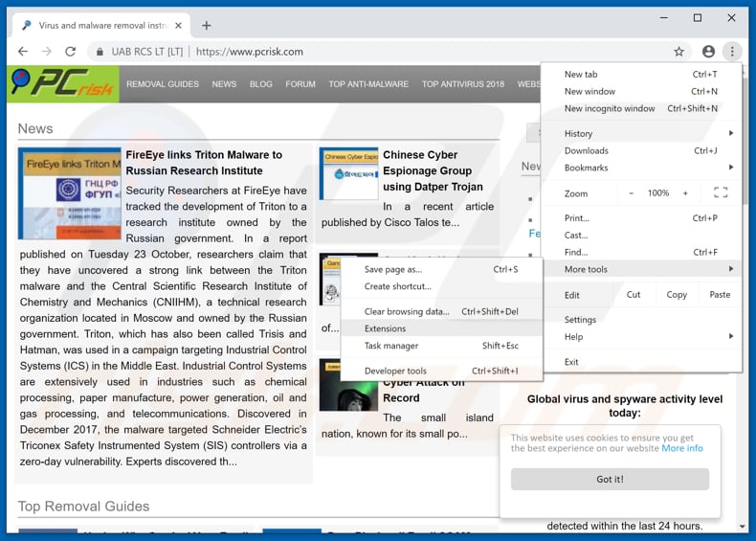The image size is (756, 541).
Task: Decrease zoom with the minus button
Action: [x=632, y=193]
